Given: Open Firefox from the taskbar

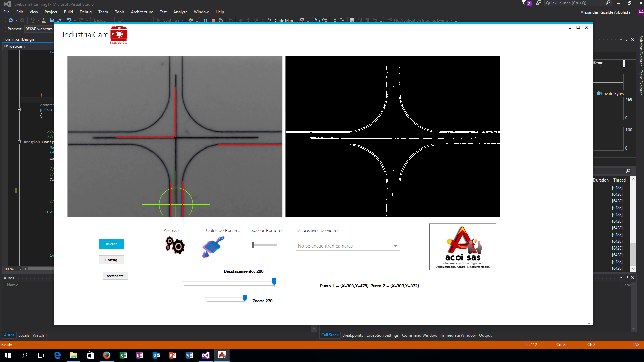Looking at the screenshot, I should [106, 355].
